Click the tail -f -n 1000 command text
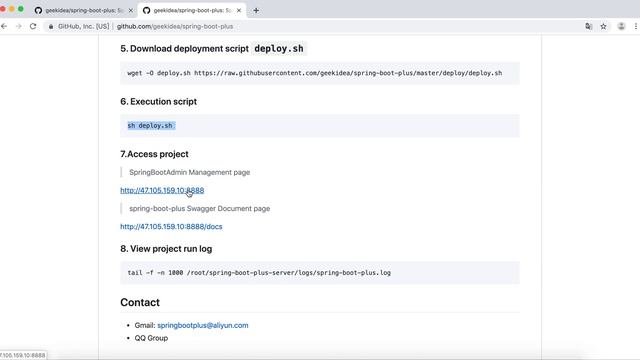This screenshot has width=640, height=360. pos(259,273)
